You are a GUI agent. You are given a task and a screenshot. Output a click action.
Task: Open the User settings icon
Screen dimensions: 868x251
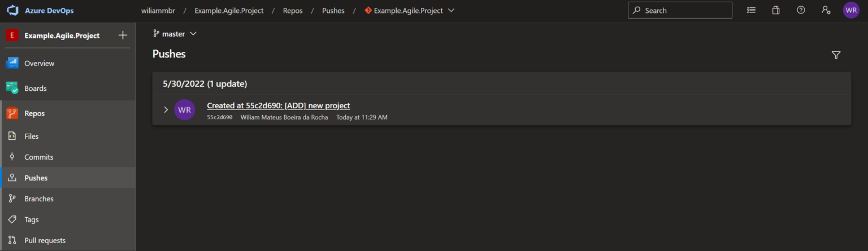(x=826, y=10)
